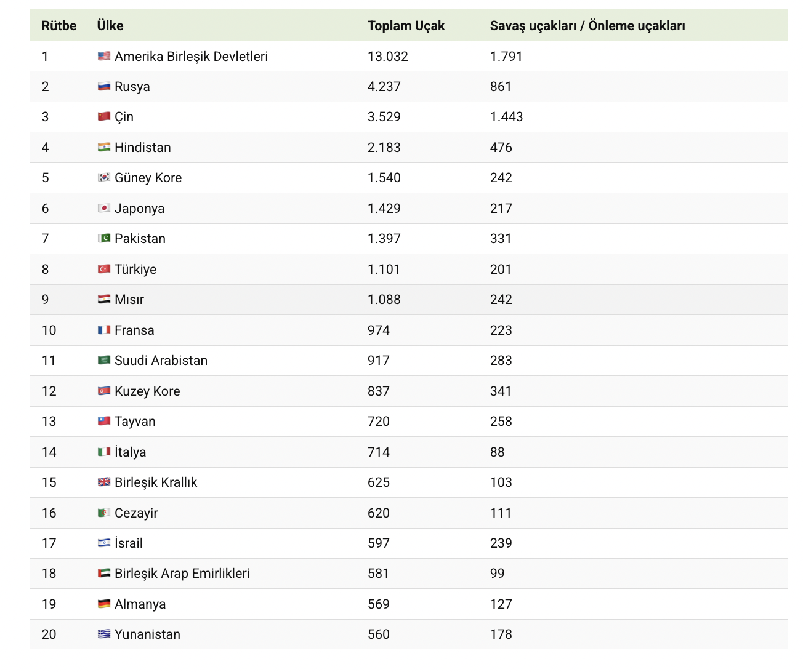Click the Ülke column header

click(x=109, y=25)
